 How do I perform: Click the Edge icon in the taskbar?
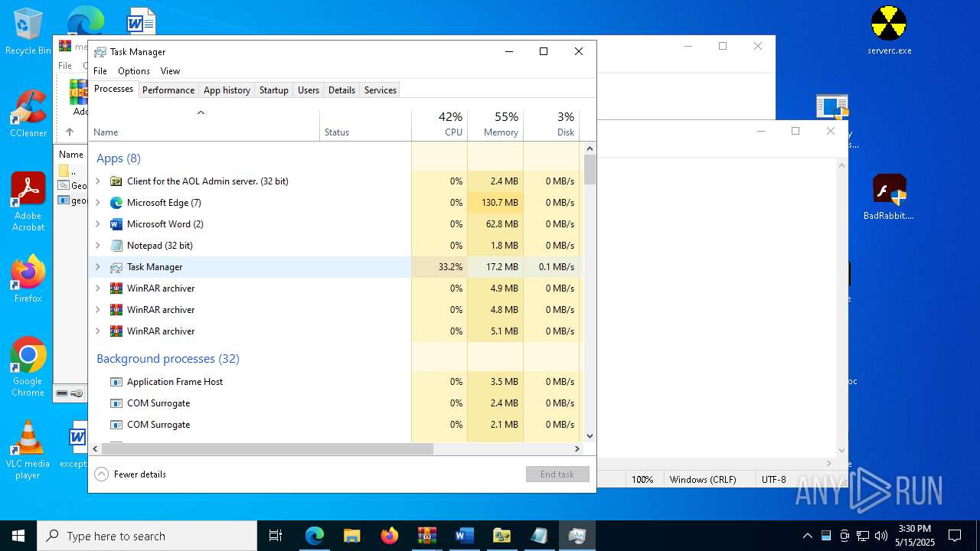315,536
